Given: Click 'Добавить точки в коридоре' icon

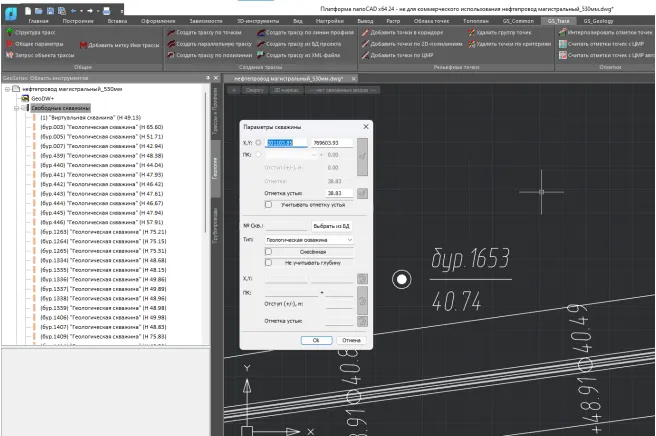Looking at the screenshot, I should point(363,32).
